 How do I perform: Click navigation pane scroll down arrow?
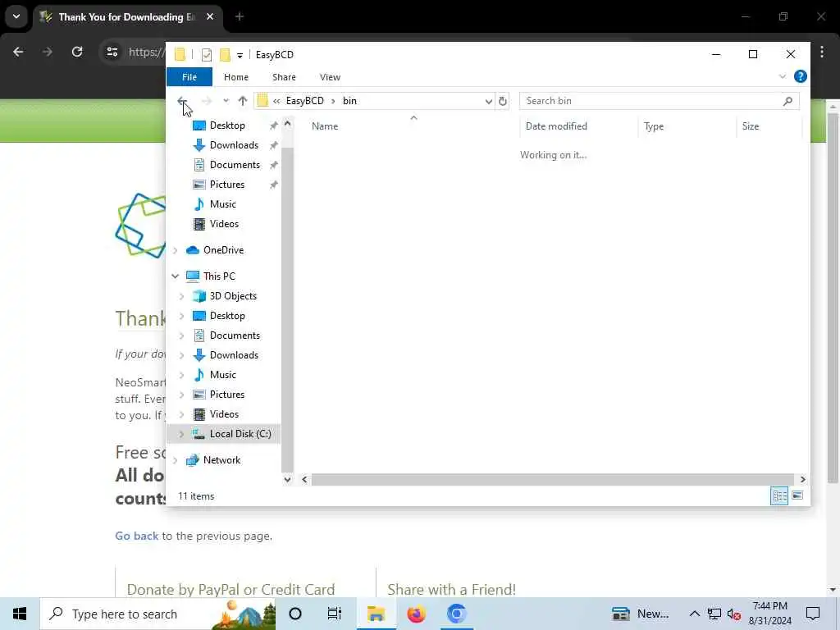(288, 479)
